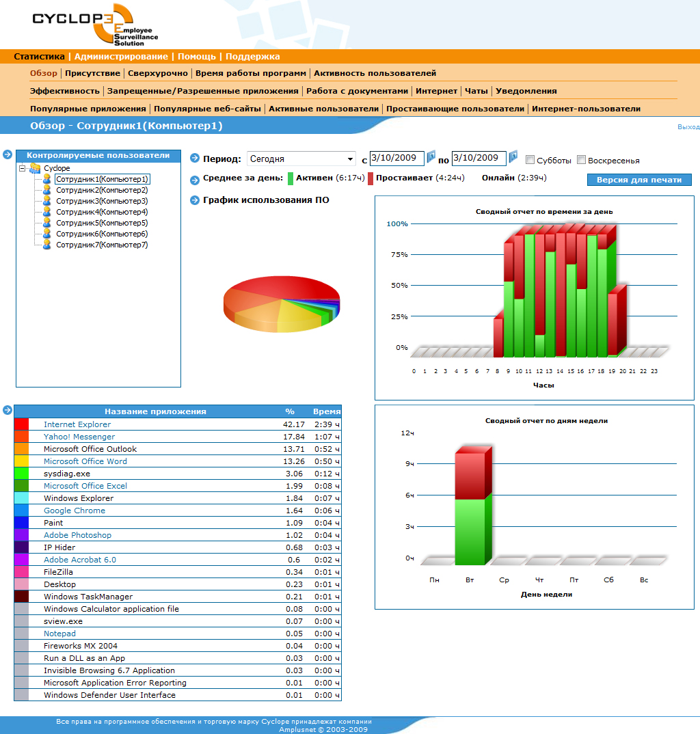Open Запрещенные/Разрешенные приложения report
700x734 pixels.
pyautogui.click(x=203, y=91)
